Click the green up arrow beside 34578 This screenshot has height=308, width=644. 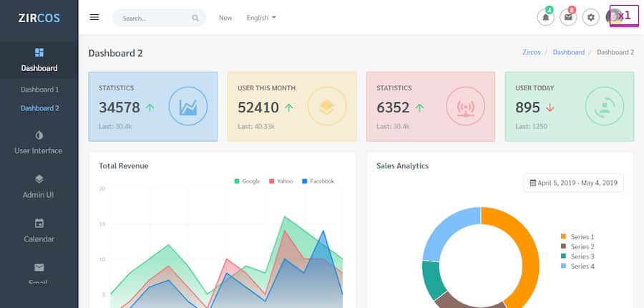(x=150, y=107)
